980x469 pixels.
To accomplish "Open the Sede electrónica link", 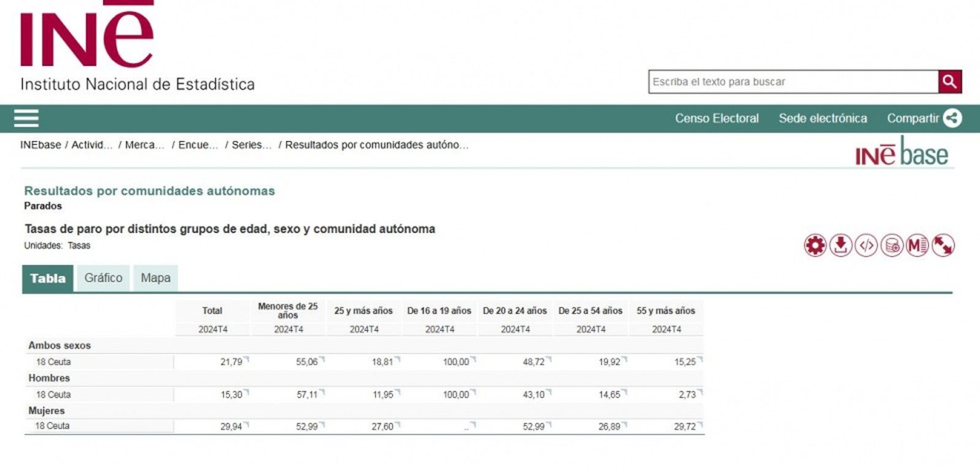I will 823,118.
